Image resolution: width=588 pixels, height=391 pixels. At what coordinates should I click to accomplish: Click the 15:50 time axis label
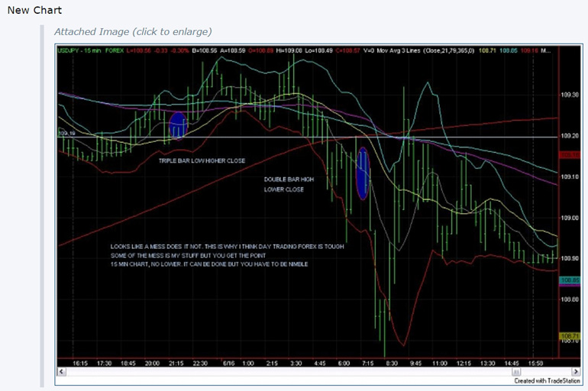pyautogui.click(x=535, y=364)
